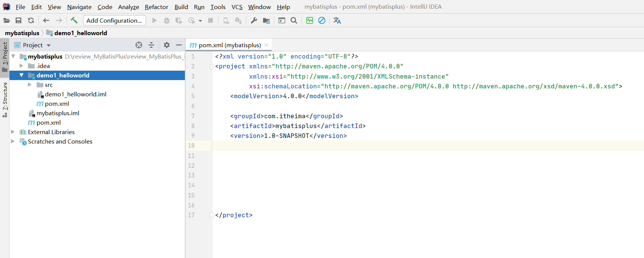Click the Attach Debugger to Process icon

pyautogui.click(x=226, y=20)
